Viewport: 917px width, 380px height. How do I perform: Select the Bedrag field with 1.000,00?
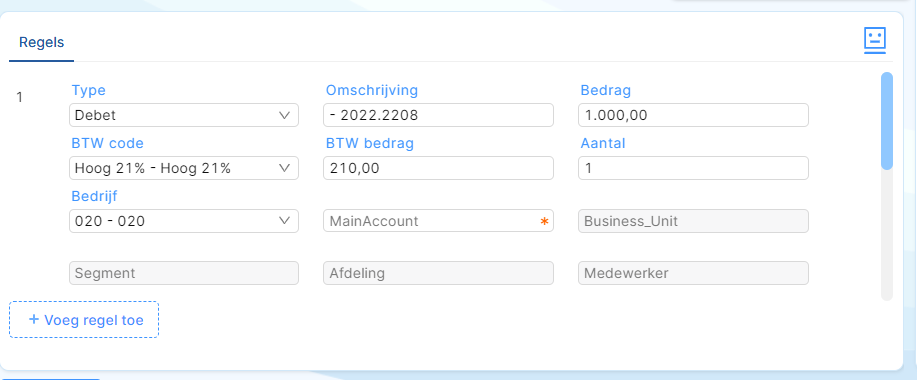coord(693,115)
